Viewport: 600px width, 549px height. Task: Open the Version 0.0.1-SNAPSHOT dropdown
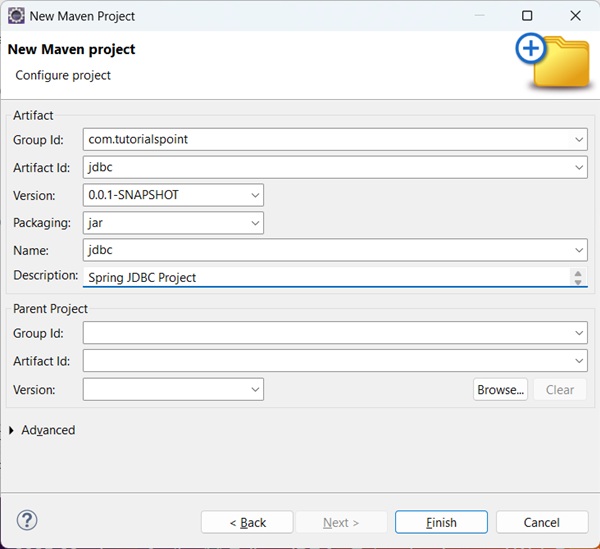[x=256, y=195]
